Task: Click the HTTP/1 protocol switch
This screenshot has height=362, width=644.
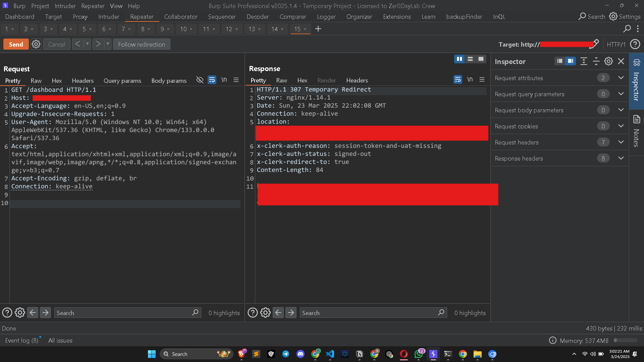Action: 616,44
